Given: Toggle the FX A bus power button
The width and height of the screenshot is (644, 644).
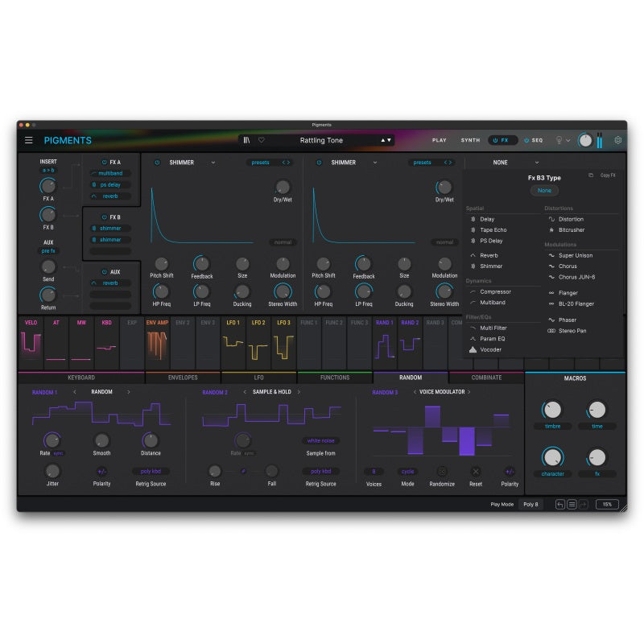Looking at the screenshot, I should (x=105, y=162).
